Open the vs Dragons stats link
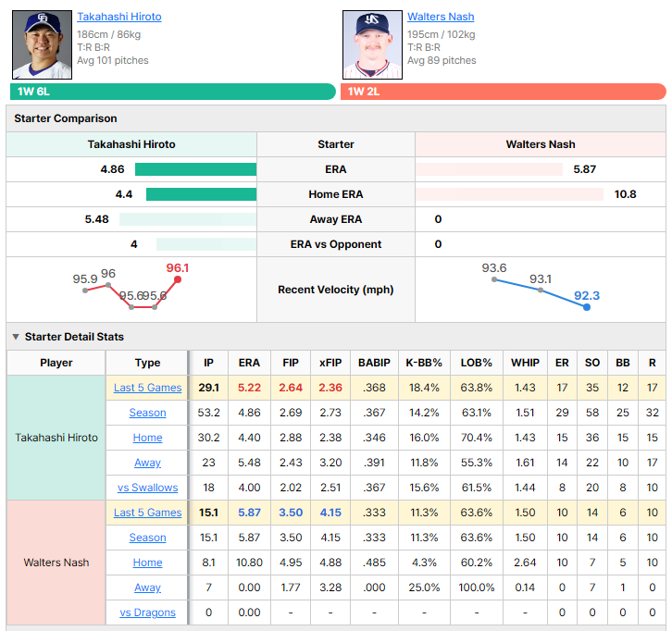 click(147, 612)
